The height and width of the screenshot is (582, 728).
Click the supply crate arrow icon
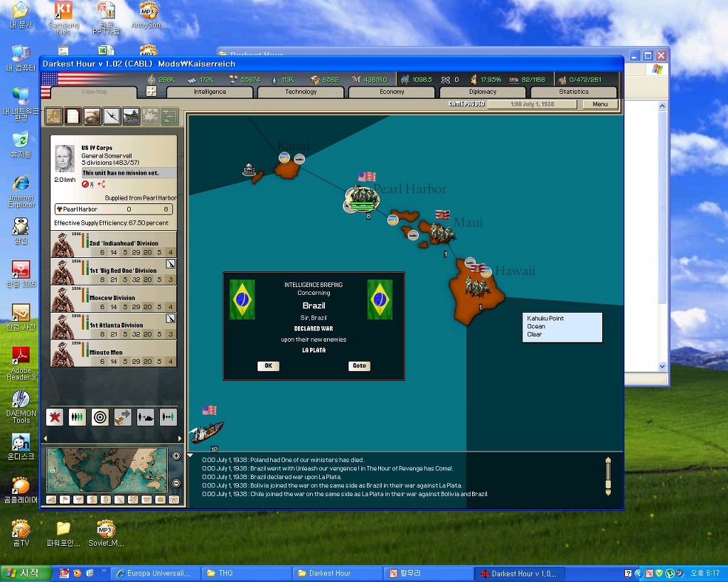click(122, 417)
